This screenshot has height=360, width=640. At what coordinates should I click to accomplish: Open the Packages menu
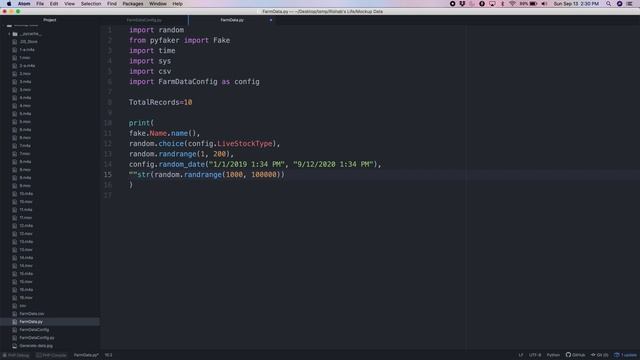click(x=133, y=4)
